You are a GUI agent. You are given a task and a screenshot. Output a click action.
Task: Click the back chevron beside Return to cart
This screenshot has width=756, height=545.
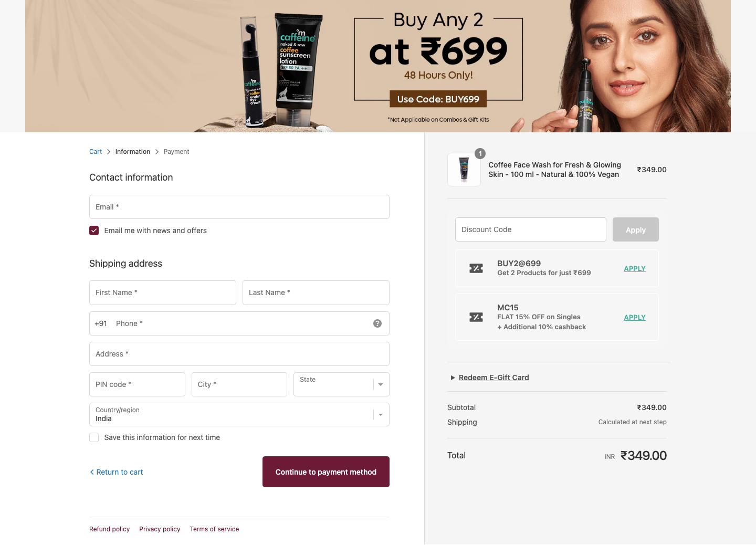click(x=92, y=472)
